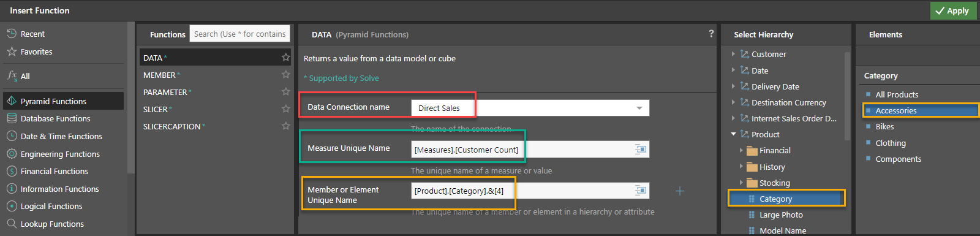Select Database Functions category
Viewport: 980px width, 236px height.
pyautogui.click(x=55, y=118)
